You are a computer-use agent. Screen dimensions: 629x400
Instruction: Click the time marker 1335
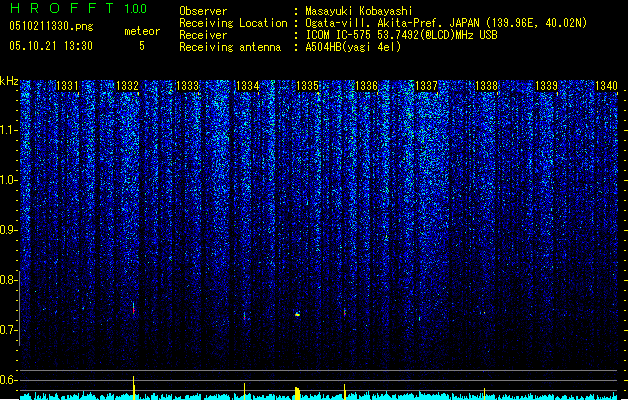[307, 86]
